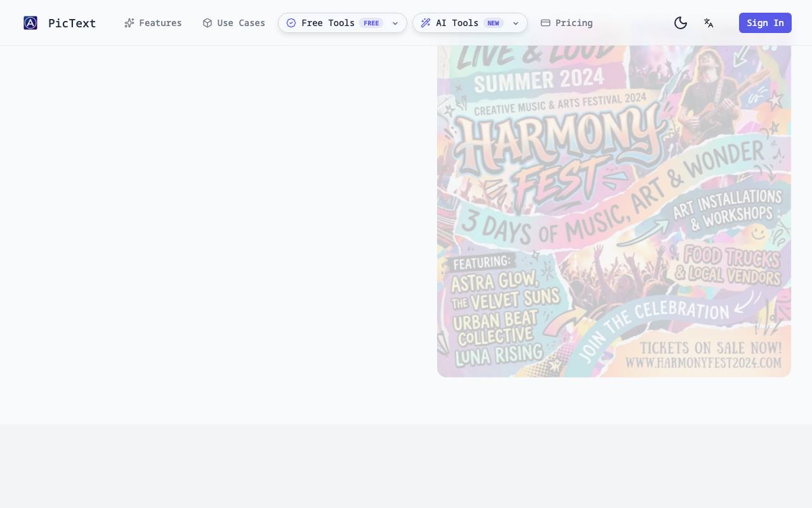This screenshot has height=508, width=812.
Task: Click the check badge icon in Free Tools
Action: (291, 23)
